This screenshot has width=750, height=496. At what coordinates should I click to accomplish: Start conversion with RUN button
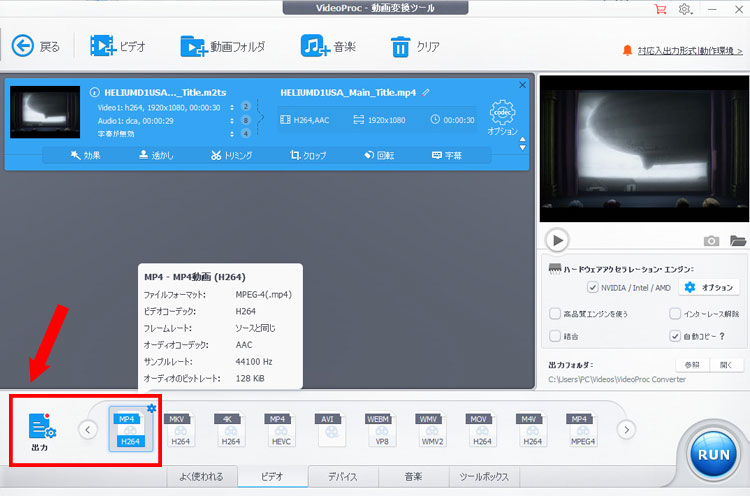pyautogui.click(x=714, y=454)
